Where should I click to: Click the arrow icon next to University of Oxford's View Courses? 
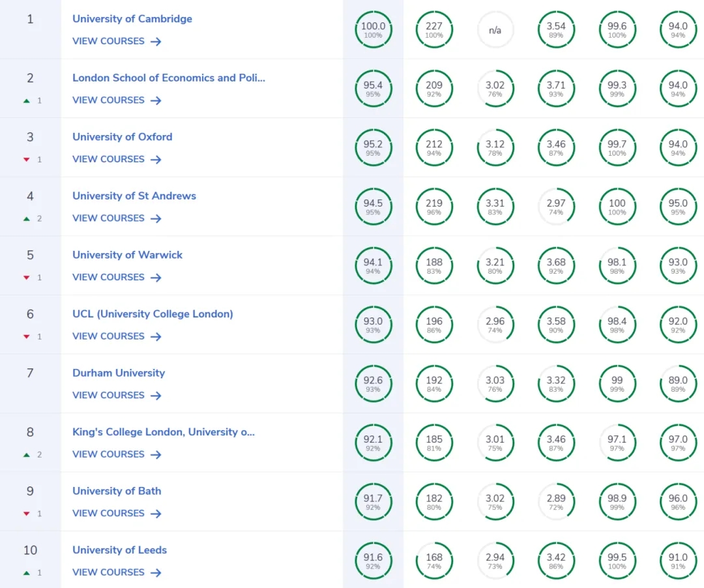[155, 160]
